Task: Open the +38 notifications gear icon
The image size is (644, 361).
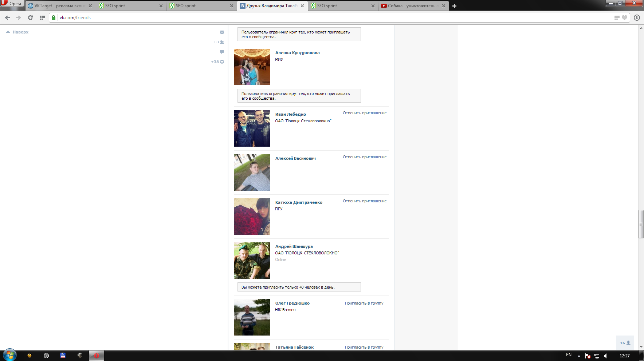Action: tap(218, 62)
